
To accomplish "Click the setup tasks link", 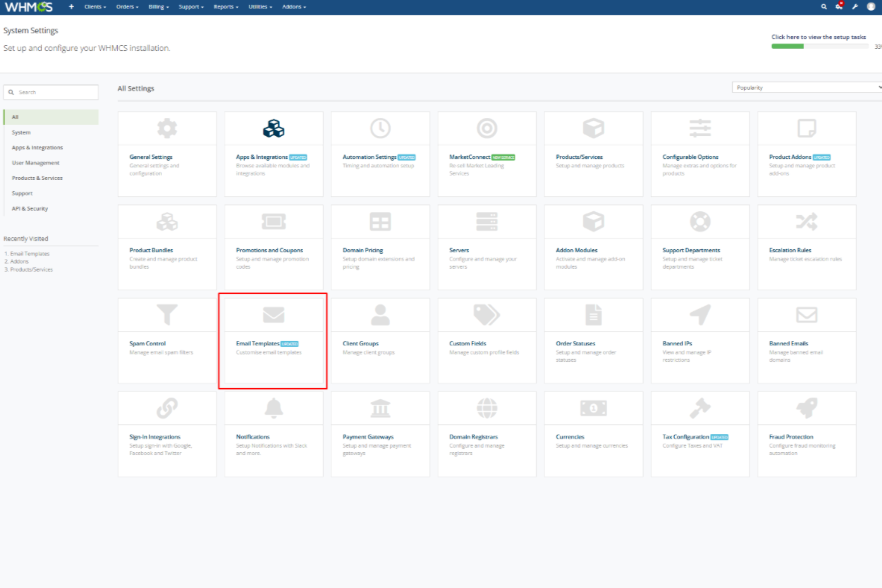I will [818, 37].
